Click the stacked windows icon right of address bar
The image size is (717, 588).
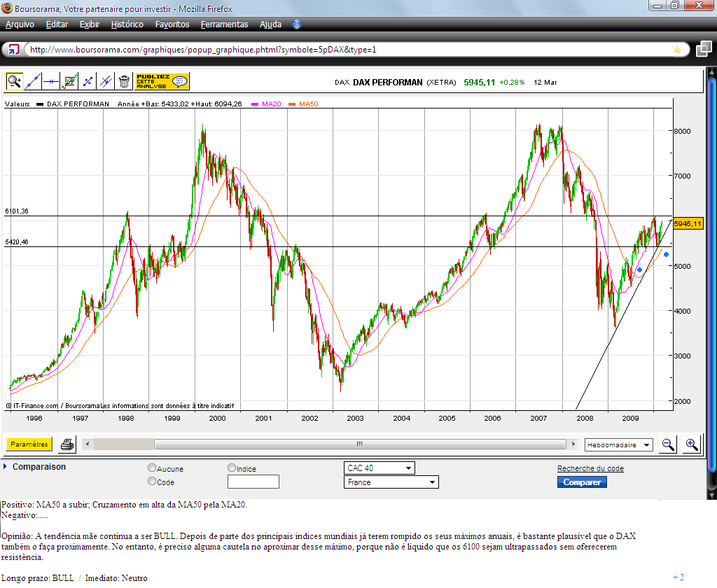point(704,49)
